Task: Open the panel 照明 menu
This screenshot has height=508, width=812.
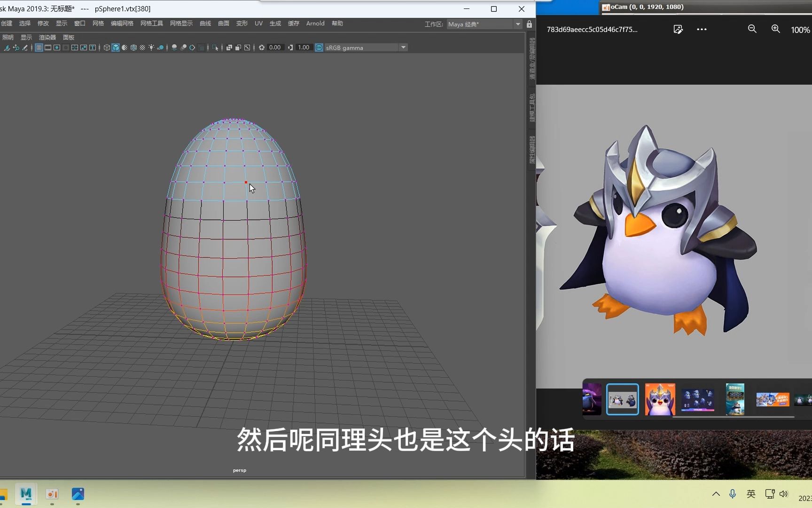Action: (x=8, y=38)
